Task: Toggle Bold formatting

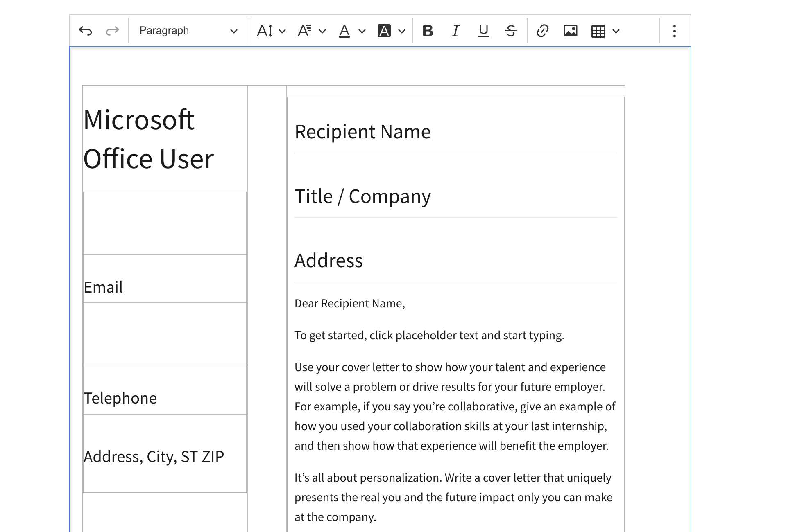Action: tap(428, 31)
